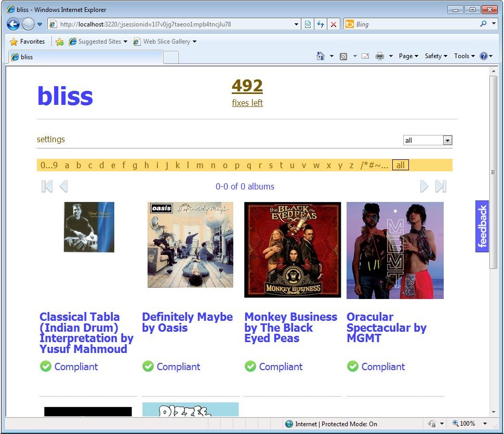Open the recent pages dropdown arrow
Viewport: 504px width, 434px height.
[x=40, y=24]
